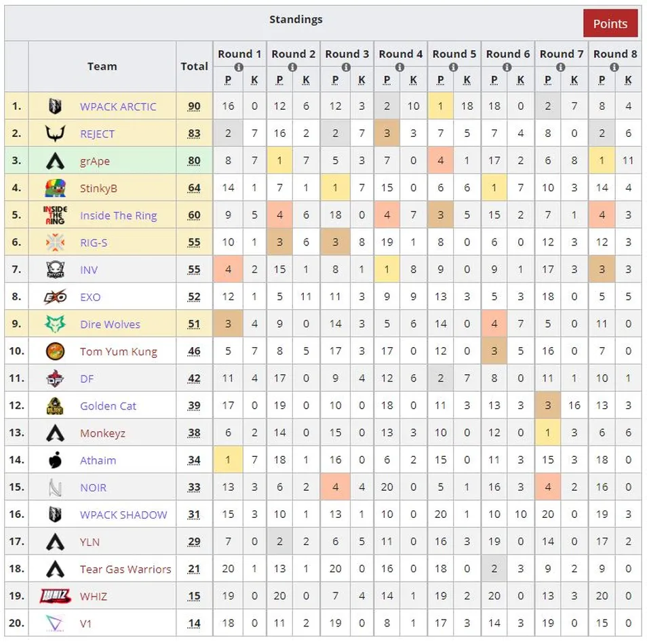Open the grApe team link
Image resolution: width=647 pixels, height=644 pixels.
(94, 161)
